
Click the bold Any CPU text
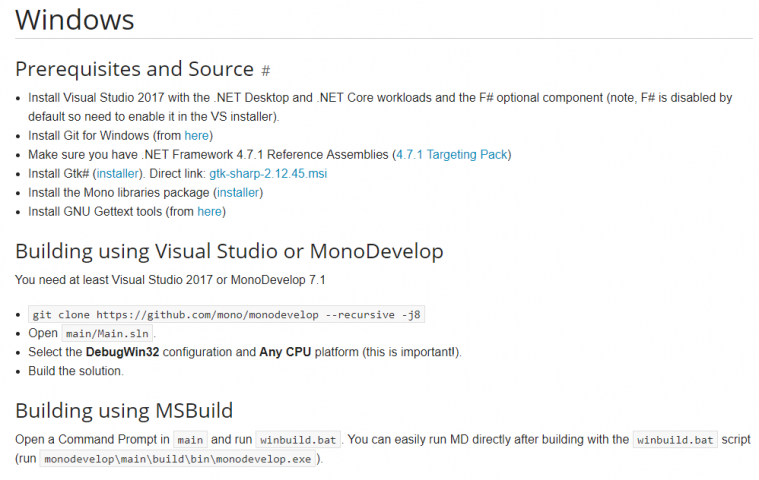[285, 352]
